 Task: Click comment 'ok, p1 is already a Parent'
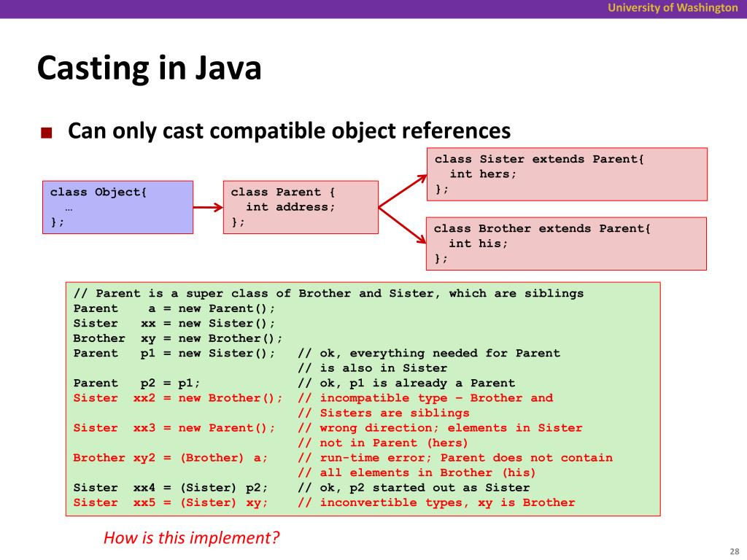point(406,384)
